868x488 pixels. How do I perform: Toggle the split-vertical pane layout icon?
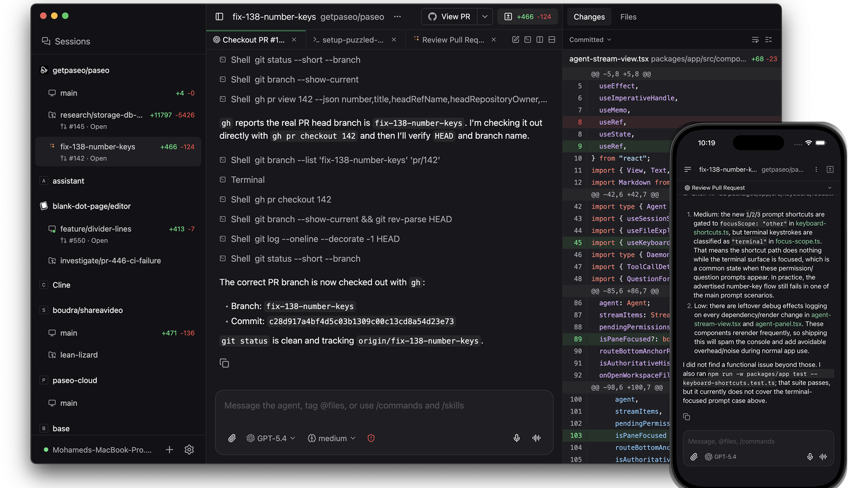[x=540, y=40]
